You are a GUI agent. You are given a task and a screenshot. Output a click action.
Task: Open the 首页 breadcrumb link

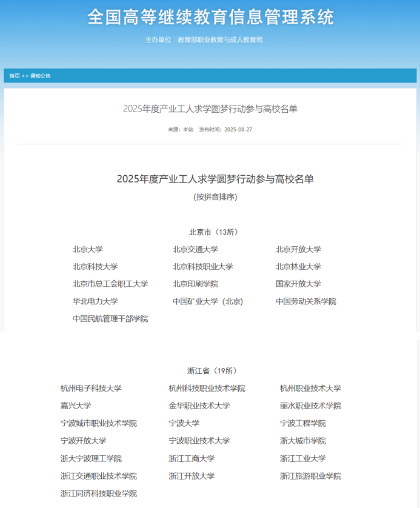click(x=15, y=76)
